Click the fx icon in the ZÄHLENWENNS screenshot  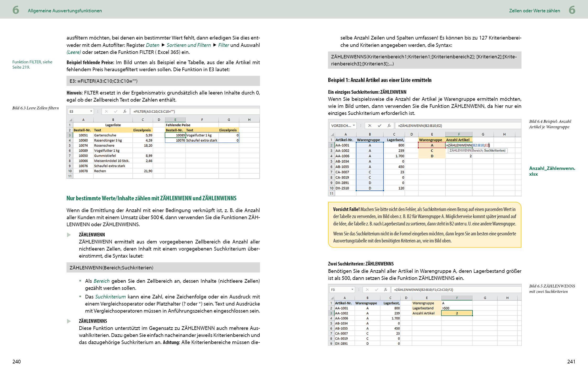(x=386, y=290)
